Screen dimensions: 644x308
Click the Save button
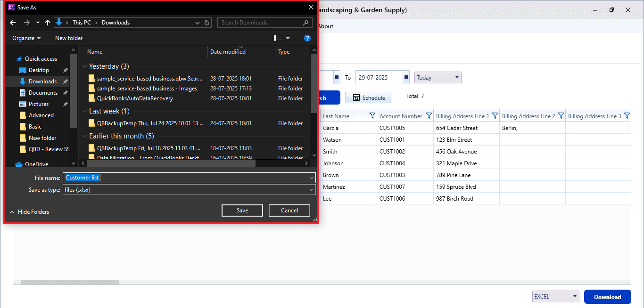pos(242,210)
